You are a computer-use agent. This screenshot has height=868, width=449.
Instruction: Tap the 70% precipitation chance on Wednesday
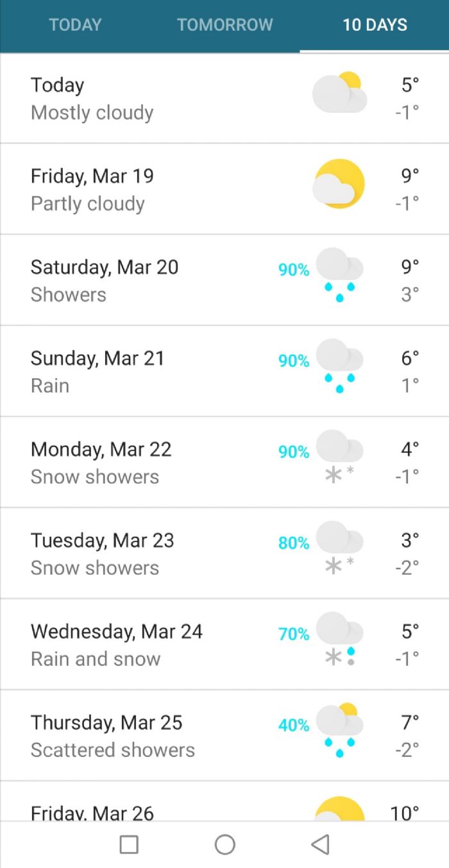(x=294, y=634)
